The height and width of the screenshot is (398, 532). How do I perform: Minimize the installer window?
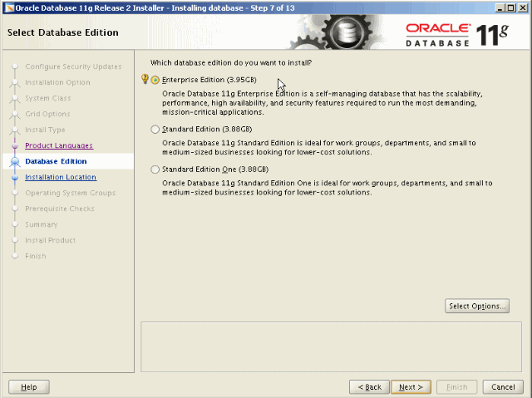[499, 7]
